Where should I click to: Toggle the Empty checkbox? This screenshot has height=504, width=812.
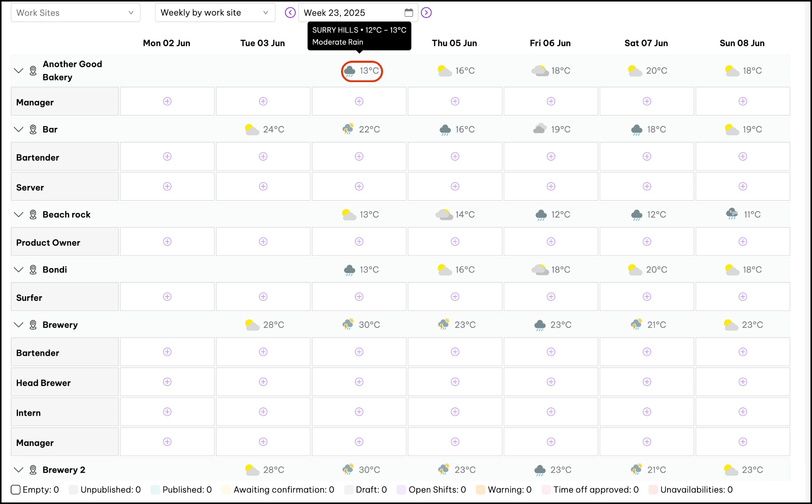pos(16,489)
